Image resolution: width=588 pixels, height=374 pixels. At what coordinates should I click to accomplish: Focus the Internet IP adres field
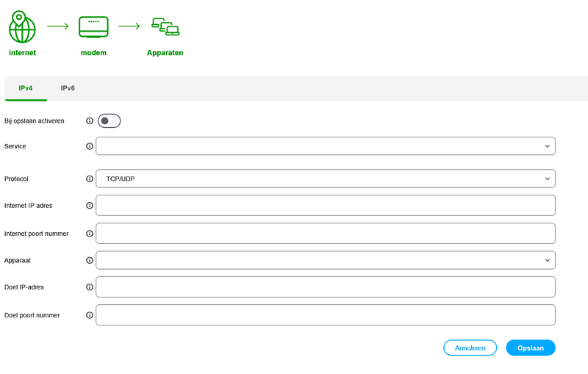click(x=325, y=206)
